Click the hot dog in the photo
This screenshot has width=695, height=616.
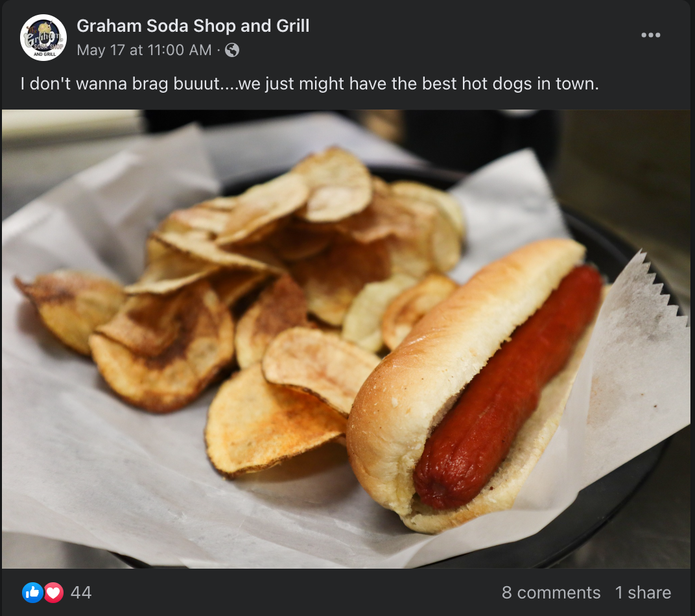coord(508,386)
